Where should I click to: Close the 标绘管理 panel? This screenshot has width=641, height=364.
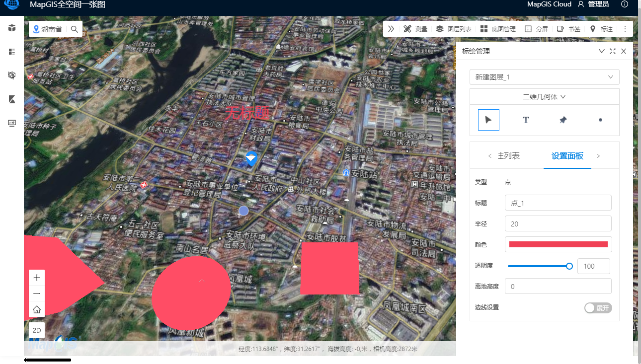click(624, 51)
